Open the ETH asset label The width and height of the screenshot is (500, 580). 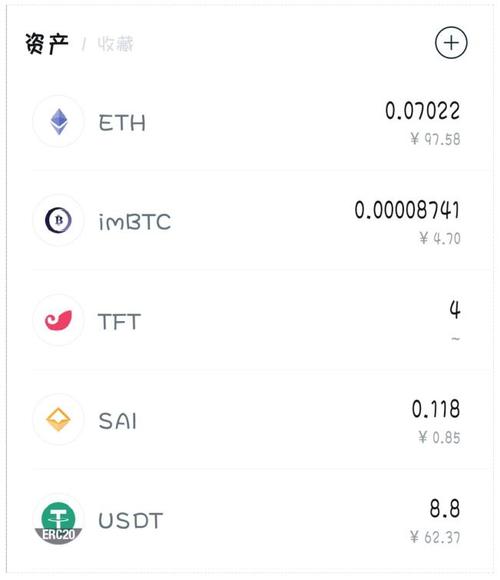[x=122, y=123]
